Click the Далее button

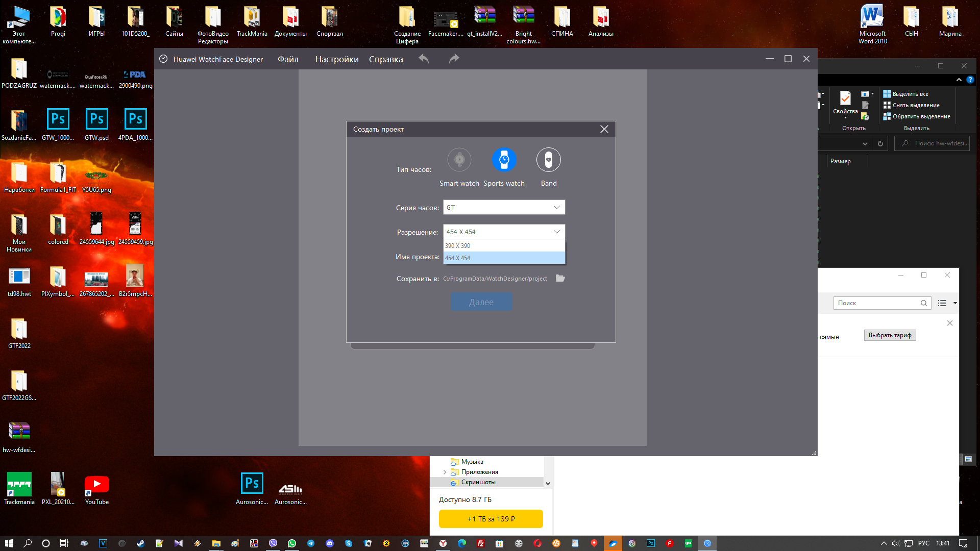coord(481,302)
